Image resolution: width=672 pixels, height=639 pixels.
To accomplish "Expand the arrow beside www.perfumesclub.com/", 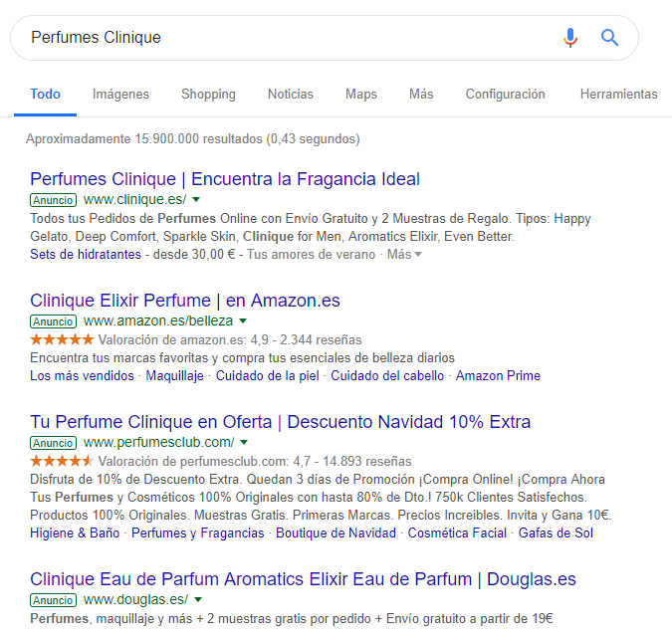I will point(244,442).
